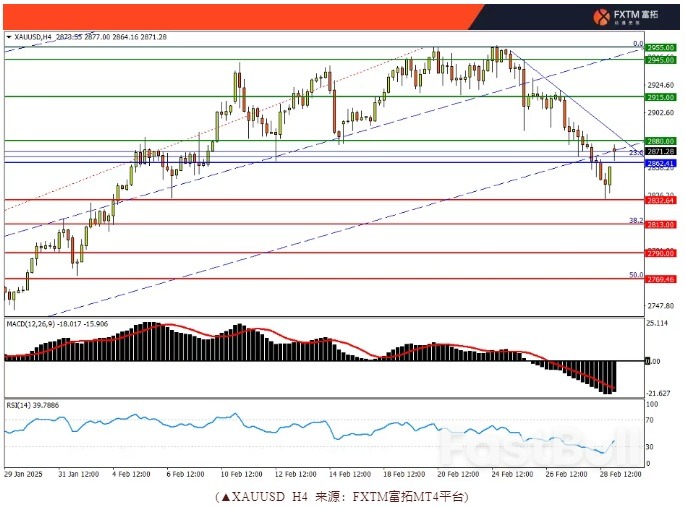
Task: Select the 2955.00 resistance price label
Action: (x=659, y=47)
